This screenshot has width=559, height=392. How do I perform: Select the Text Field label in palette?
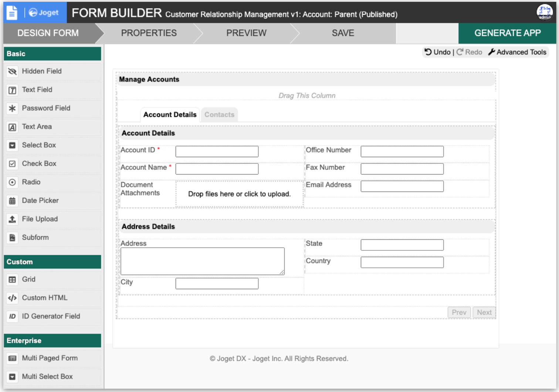37,89
